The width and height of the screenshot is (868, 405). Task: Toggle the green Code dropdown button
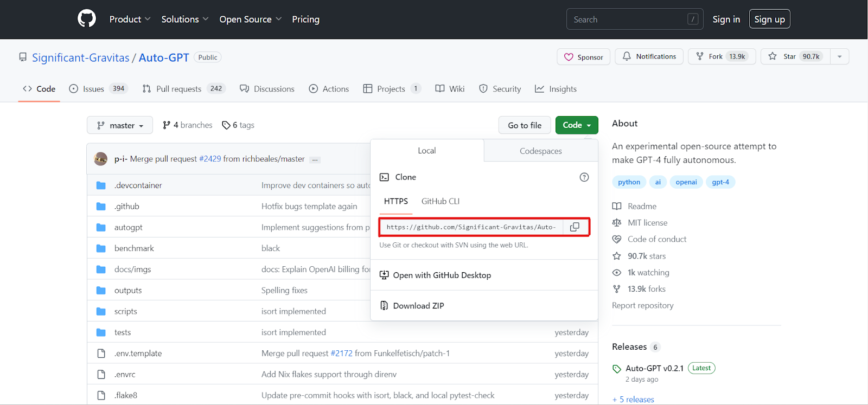[577, 125]
